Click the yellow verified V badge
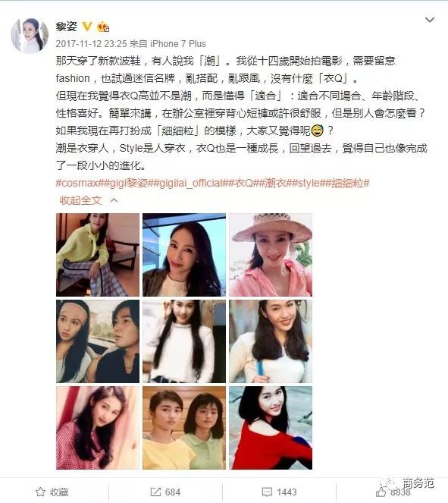448x503 pixels. [87, 27]
